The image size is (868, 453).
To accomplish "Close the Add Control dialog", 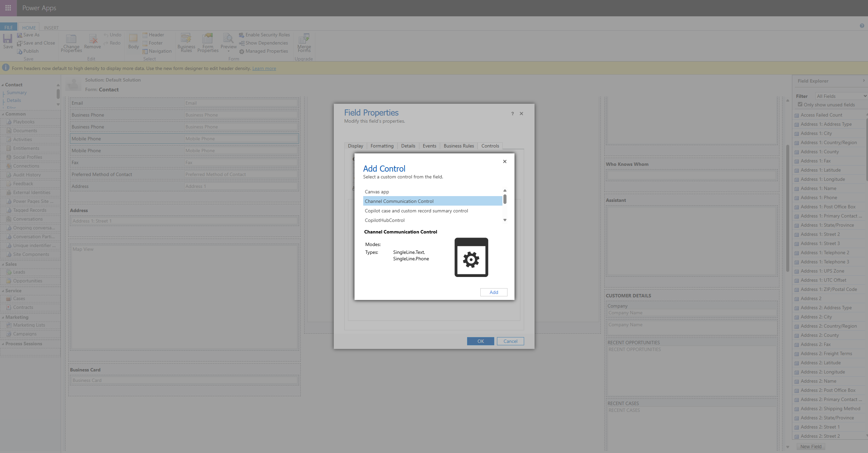I will 505,161.
